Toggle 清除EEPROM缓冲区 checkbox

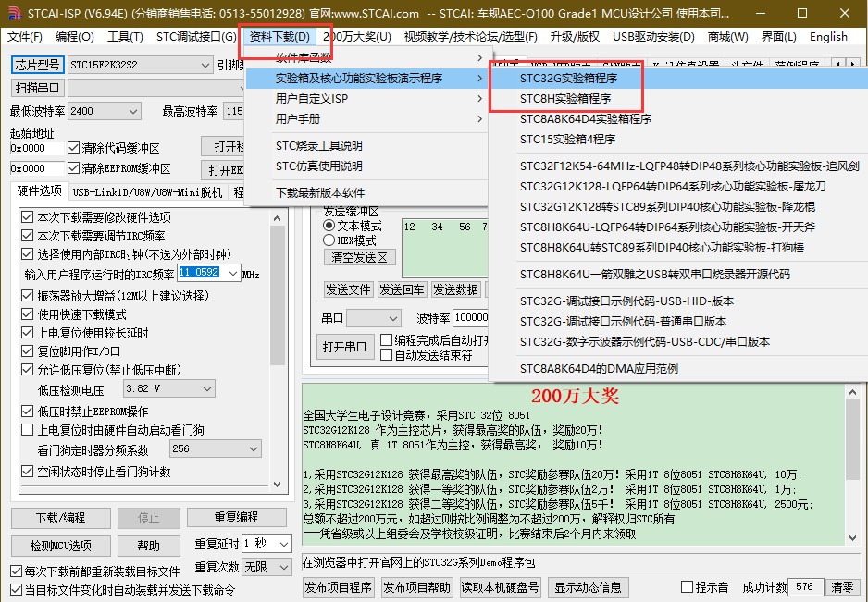[x=73, y=168]
